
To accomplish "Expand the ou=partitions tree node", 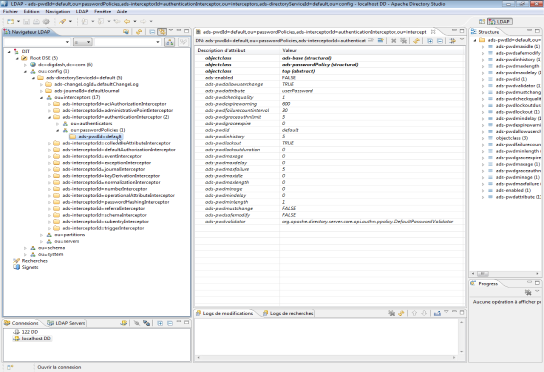I will pyautogui.click(x=42, y=235).
